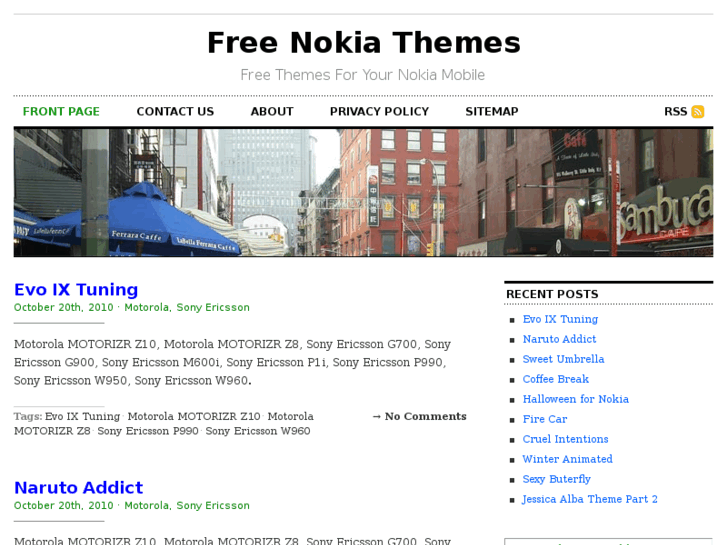Viewport: 727px width, 545px height.
Task: Open Evo IX Tuning in Recent Posts
Action: 560,320
